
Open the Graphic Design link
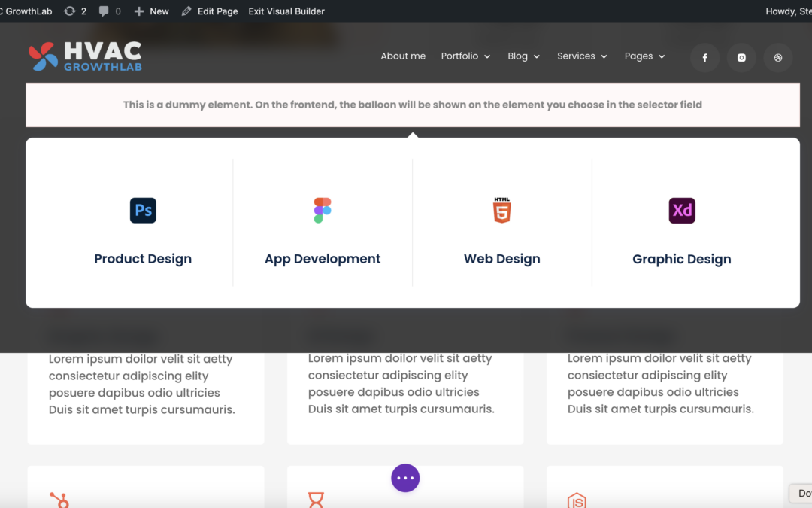pos(681,259)
